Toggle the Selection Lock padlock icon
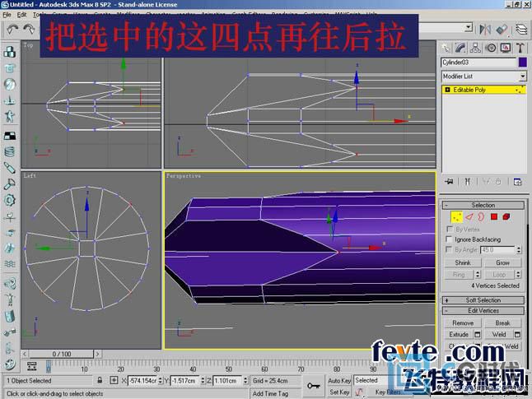The image size is (532, 399). tap(100, 380)
